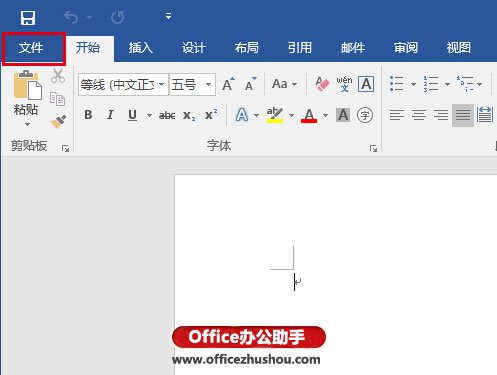
Task: Expand the font name dropdown arrow
Action: (162, 84)
